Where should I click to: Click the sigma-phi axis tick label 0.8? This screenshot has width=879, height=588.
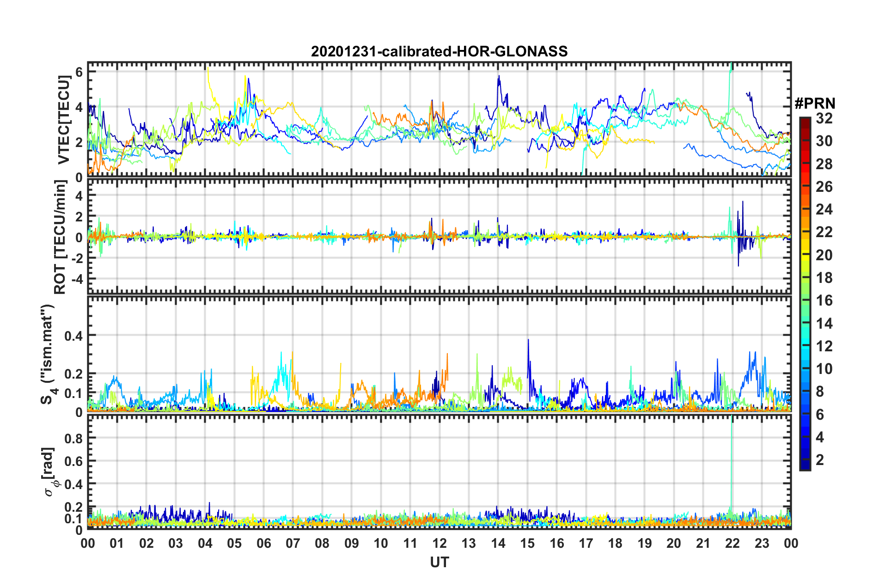tap(74, 438)
